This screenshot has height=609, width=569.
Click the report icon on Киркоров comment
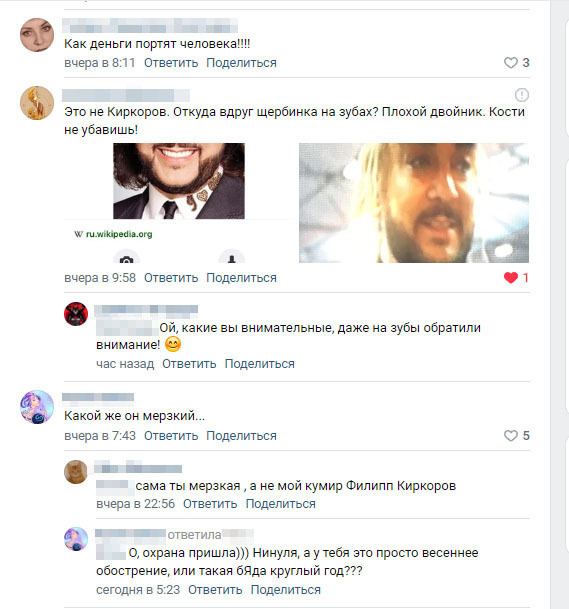522,95
